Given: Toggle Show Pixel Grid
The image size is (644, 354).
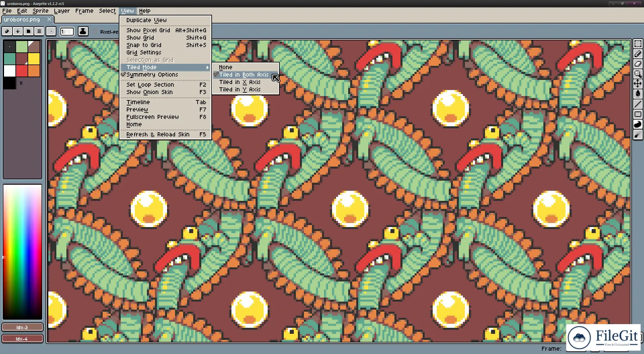Looking at the screenshot, I should tap(165, 30).
